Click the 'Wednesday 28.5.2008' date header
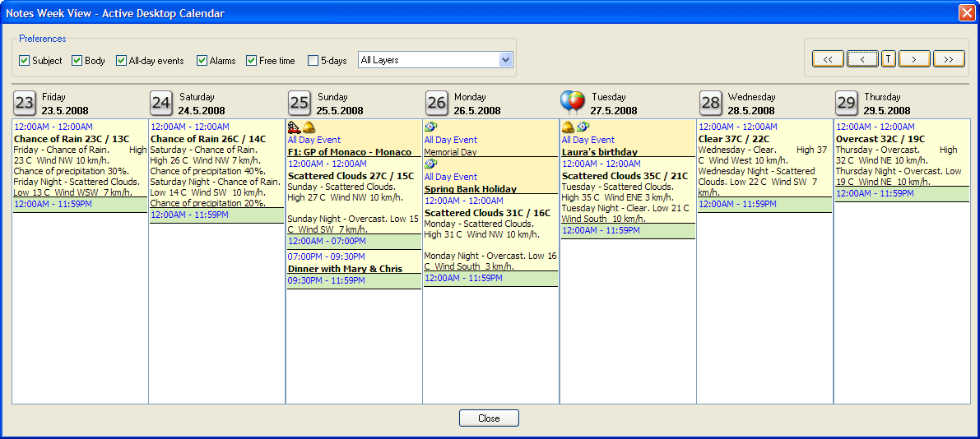 (x=751, y=104)
